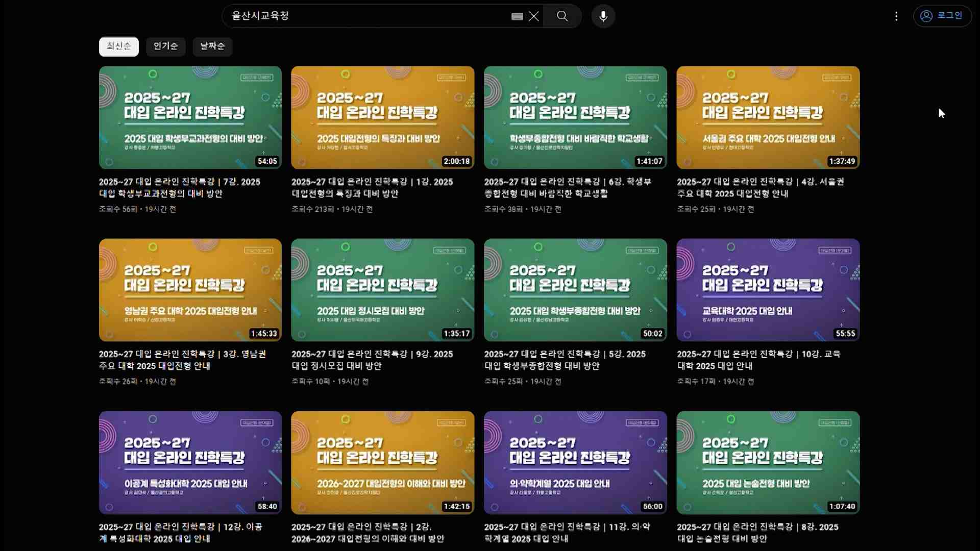The width and height of the screenshot is (980, 551).
Task: Select the 날짜순 sort chip
Action: (212, 46)
